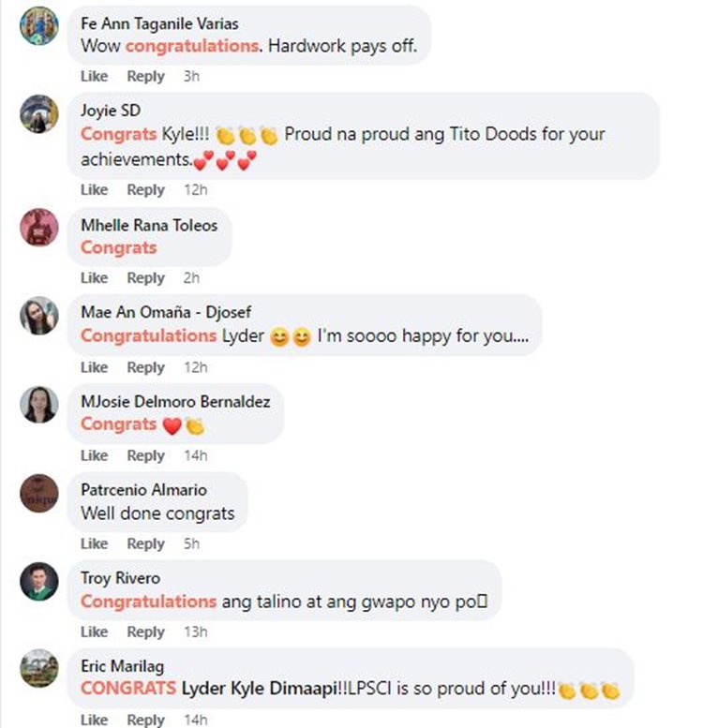
Task: Click Mhelle Rana Toleos avatar
Action: pos(39,228)
